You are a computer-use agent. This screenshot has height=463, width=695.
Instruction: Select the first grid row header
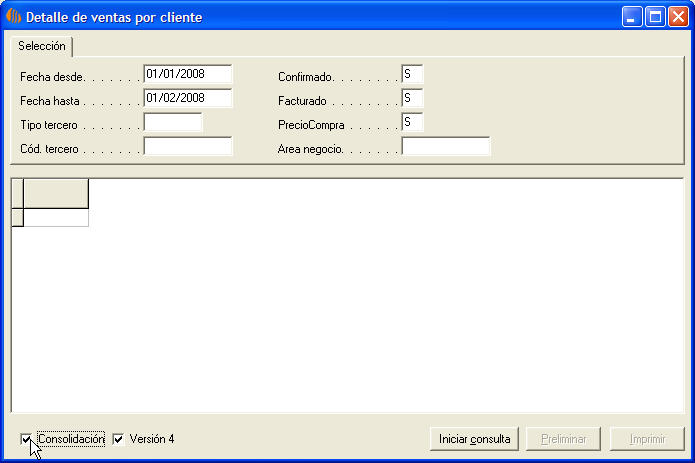click(x=17, y=218)
